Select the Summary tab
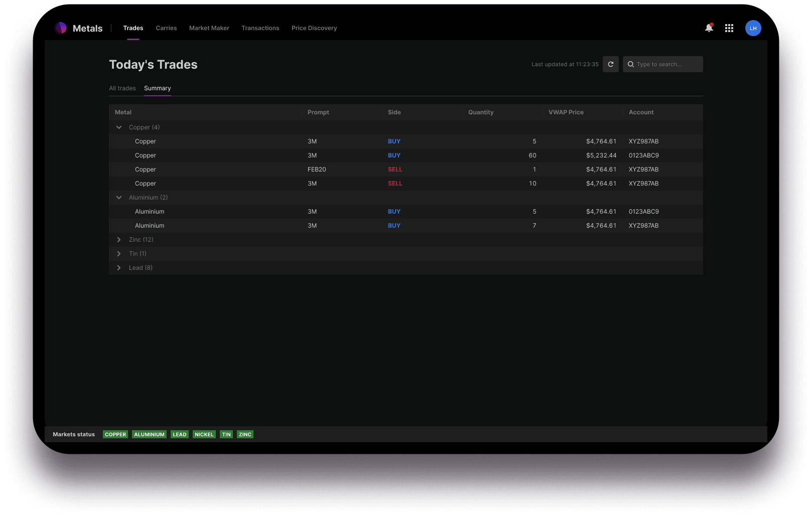This screenshot has height=516, width=812. [x=158, y=88]
